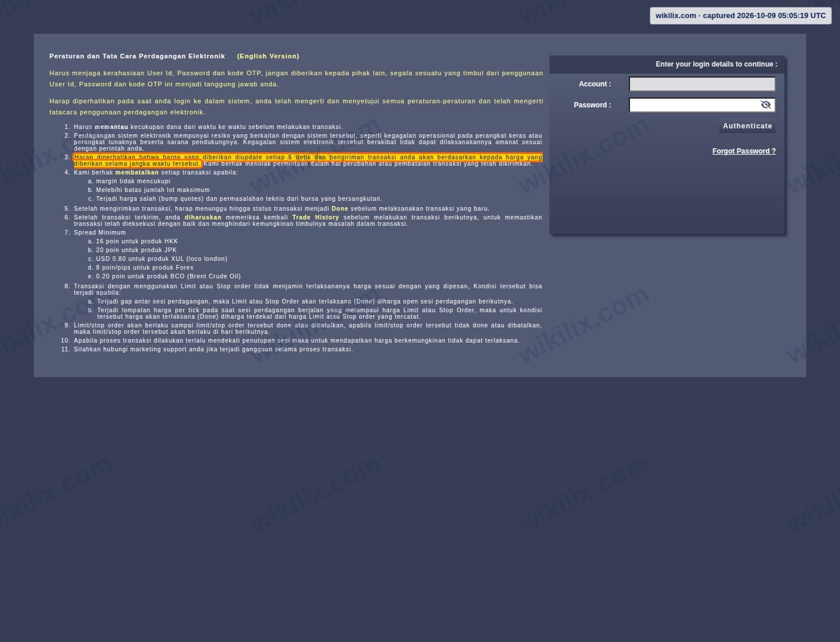Switch to the English Version link

coord(268,57)
